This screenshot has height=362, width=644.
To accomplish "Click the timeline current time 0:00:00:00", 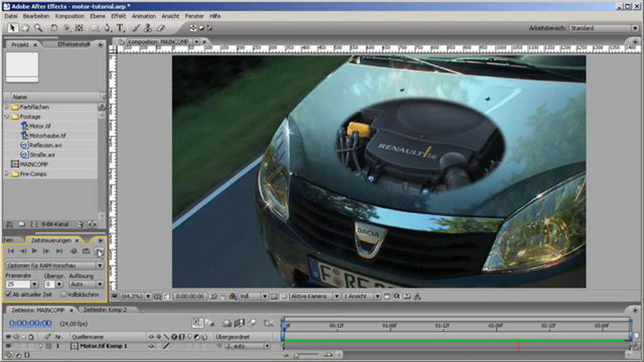I will point(30,323).
